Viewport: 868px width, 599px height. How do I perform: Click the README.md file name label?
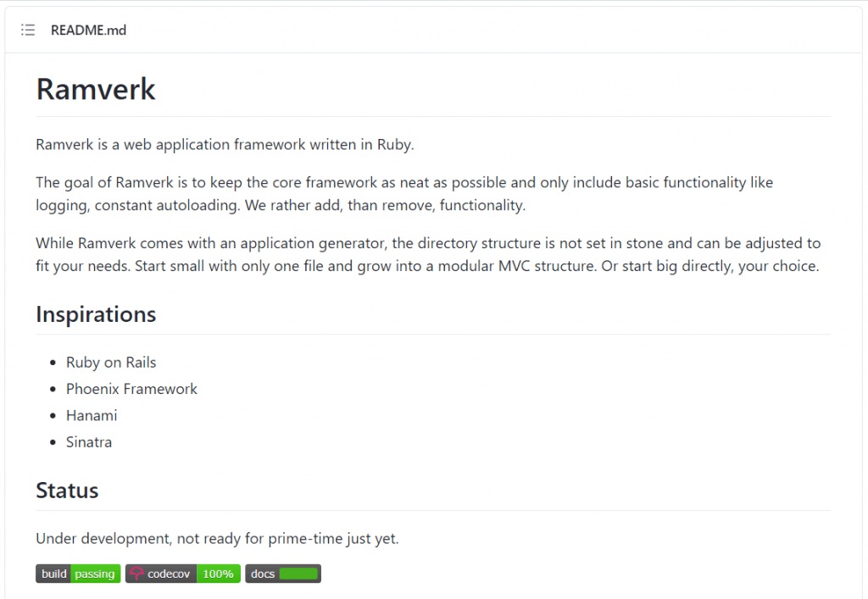point(88,31)
